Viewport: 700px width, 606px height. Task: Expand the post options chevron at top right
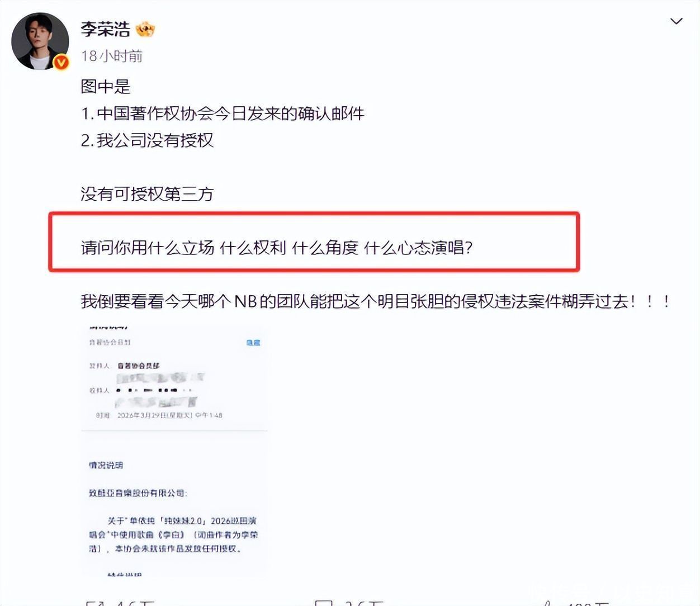677,21
